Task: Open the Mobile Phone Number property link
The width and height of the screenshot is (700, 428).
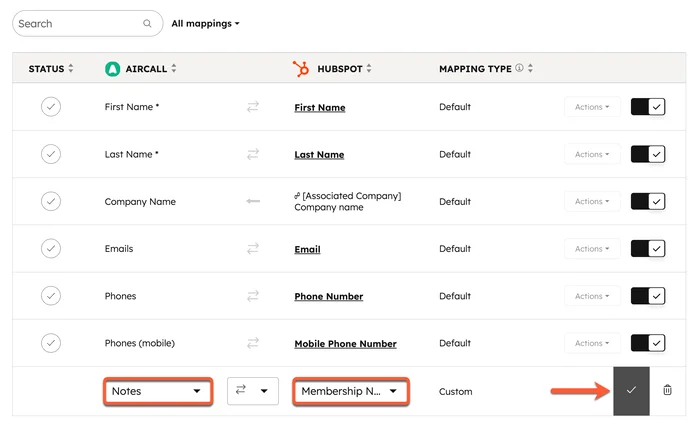Action: click(x=345, y=344)
